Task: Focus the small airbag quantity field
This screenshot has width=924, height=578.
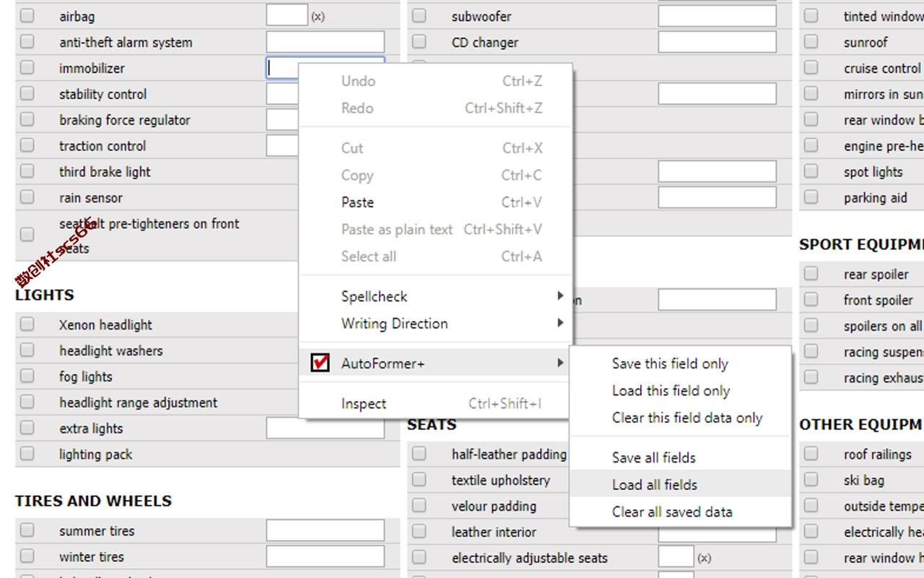Action: [x=287, y=15]
